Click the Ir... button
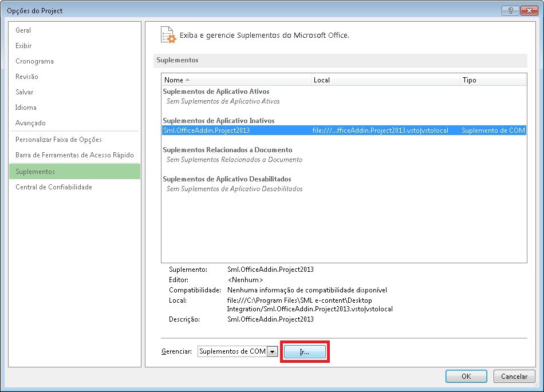The width and height of the screenshot is (544, 392). (x=305, y=351)
